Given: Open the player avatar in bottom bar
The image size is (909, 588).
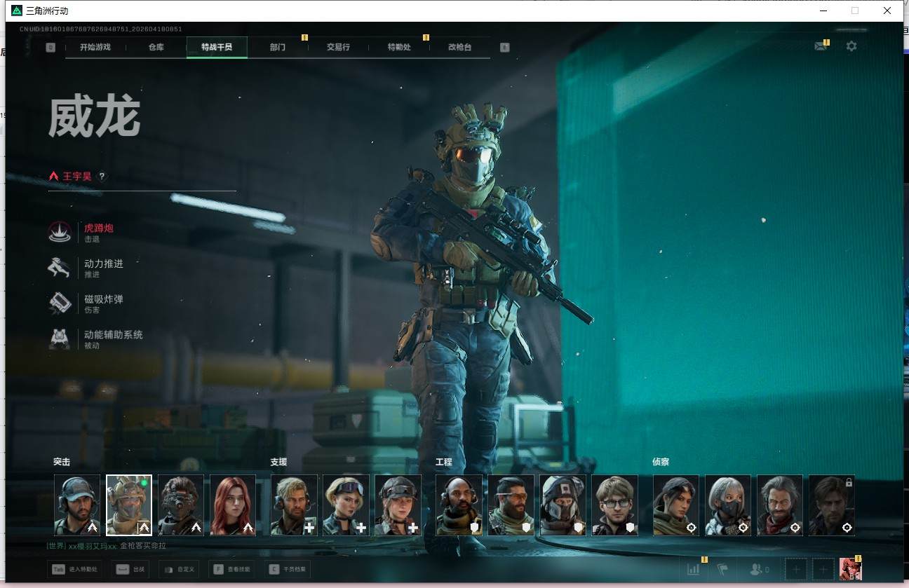Looking at the screenshot, I should [850, 569].
